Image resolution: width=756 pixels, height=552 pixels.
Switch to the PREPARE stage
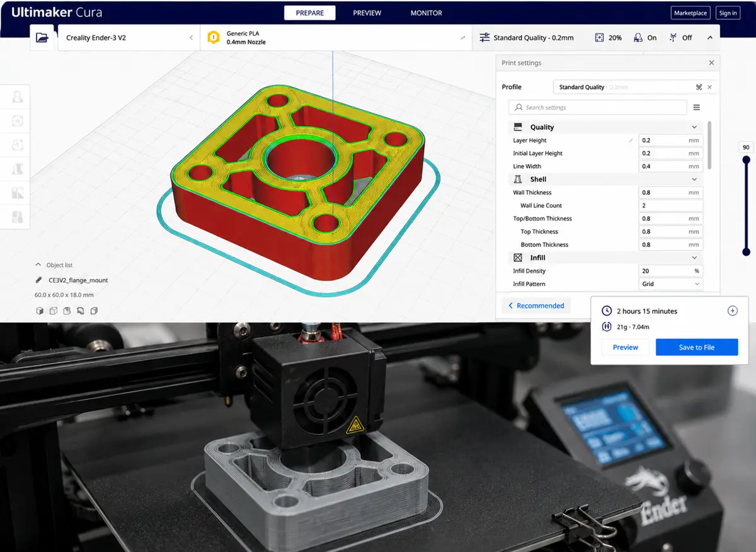tap(310, 13)
